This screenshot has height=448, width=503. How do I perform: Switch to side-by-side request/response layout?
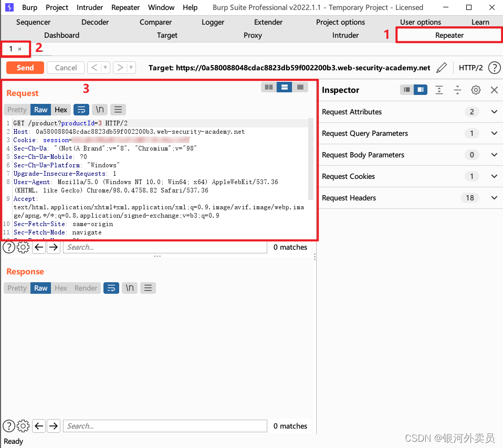tap(269, 87)
